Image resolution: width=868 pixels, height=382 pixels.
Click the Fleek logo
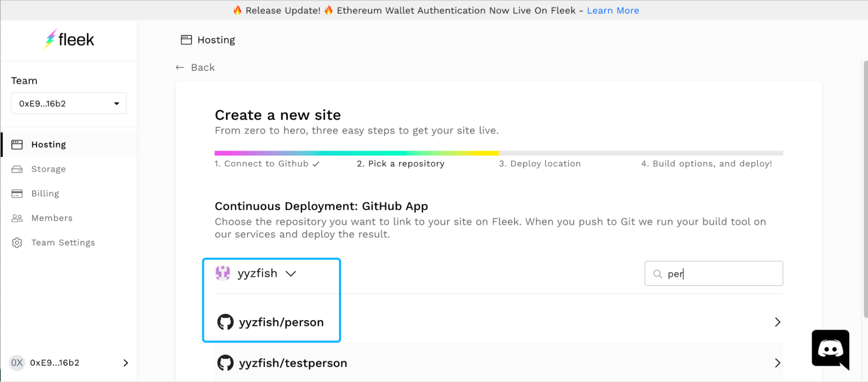click(x=69, y=40)
